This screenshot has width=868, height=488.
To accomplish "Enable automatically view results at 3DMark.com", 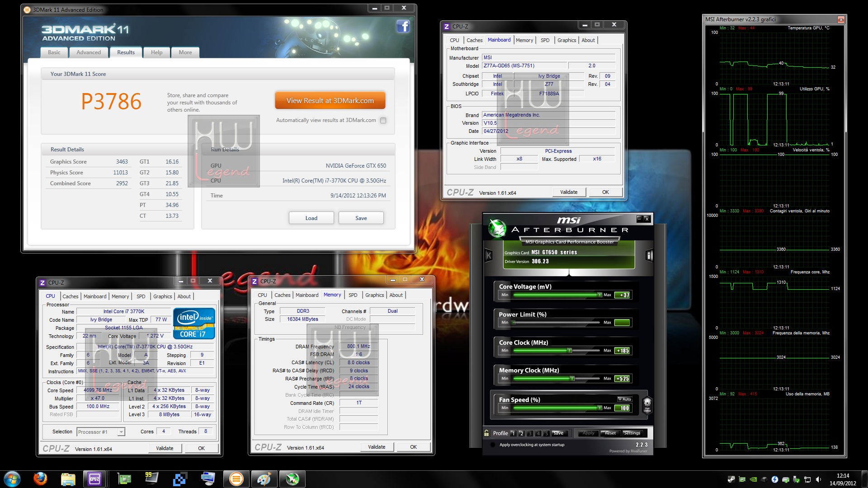I will pyautogui.click(x=383, y=120).
